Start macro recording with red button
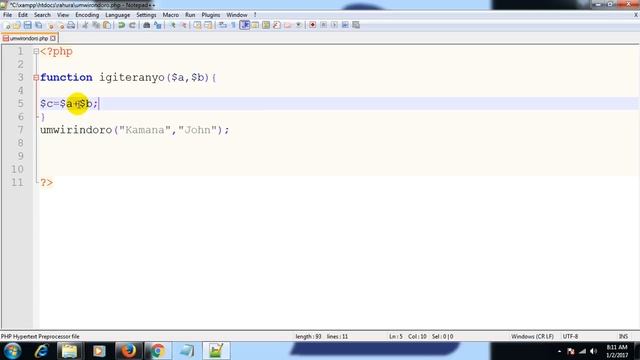The image size is (640, 360). point(313,25)
